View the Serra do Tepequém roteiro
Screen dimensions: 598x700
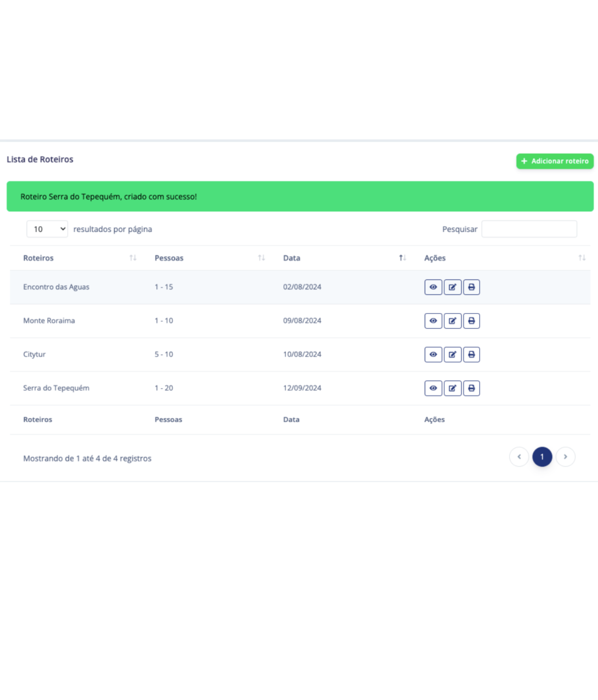(433, 388)
